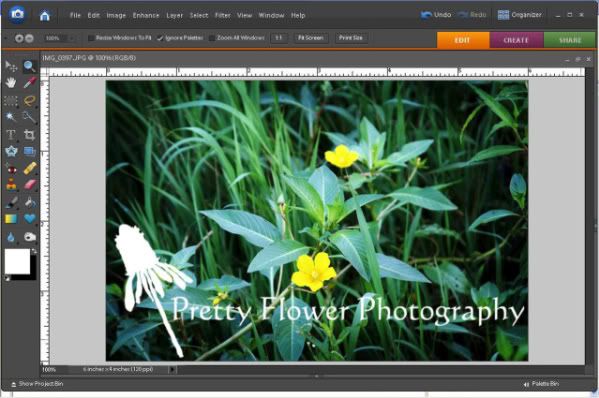This screenshot has width=599, height=398.
Task: Click the horizontal ruler above the canvas
Action: (x=316, y=72)
